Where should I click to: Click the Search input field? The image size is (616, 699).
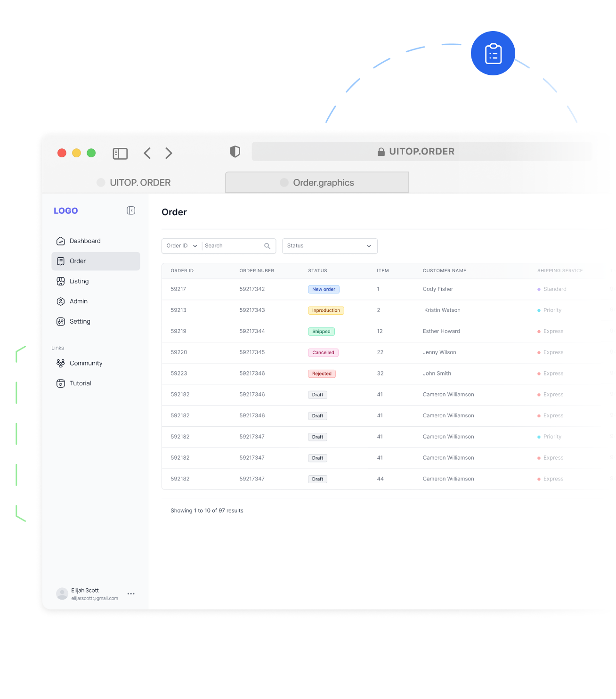233,246
